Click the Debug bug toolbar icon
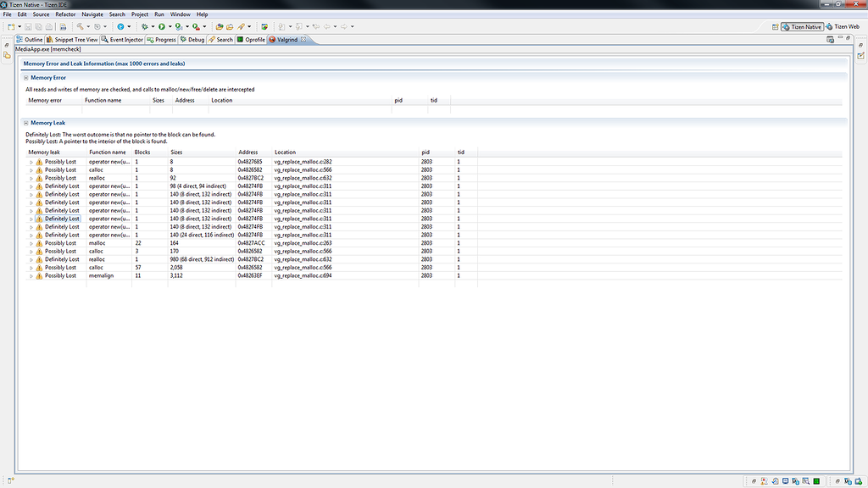 pyautogui.click(x=144, y=26)
